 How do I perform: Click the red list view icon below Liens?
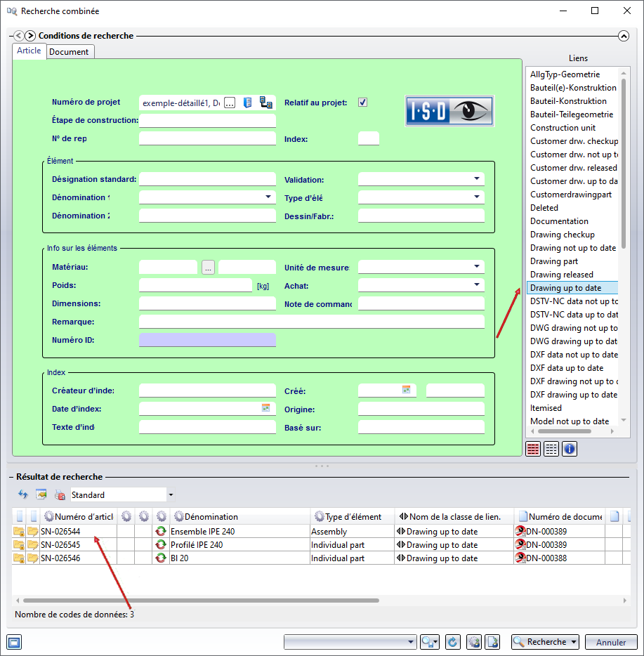[x=533, y=449]
